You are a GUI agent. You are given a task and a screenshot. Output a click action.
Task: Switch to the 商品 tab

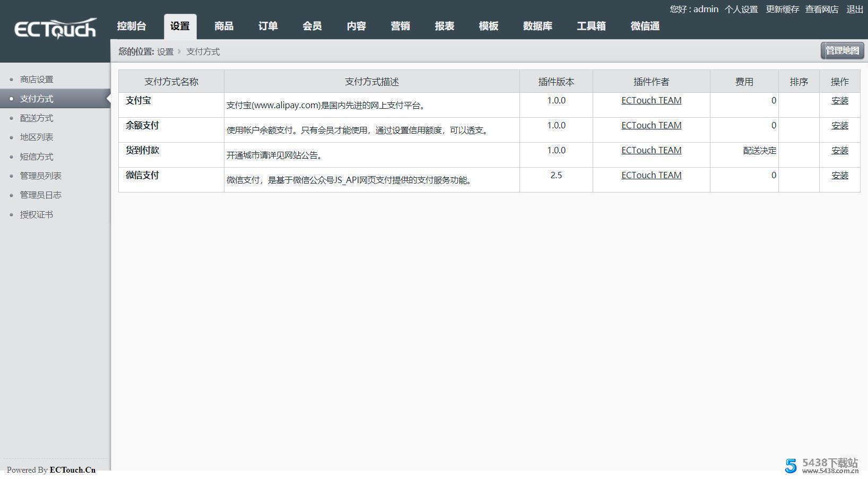[x=224, y=26]
